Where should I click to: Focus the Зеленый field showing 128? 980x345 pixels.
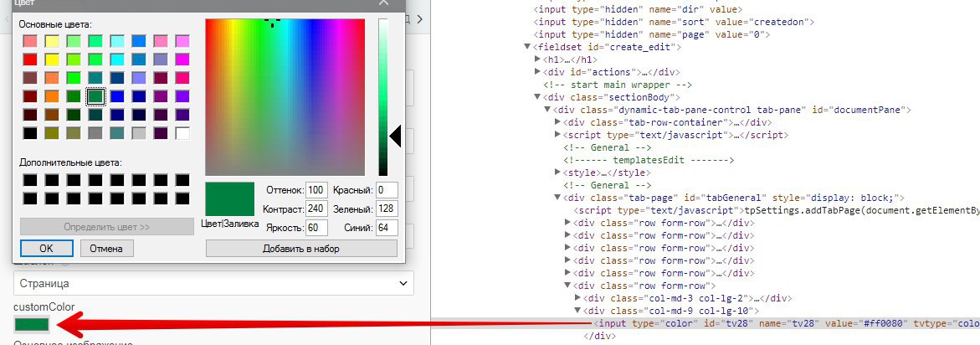(387, 209)
